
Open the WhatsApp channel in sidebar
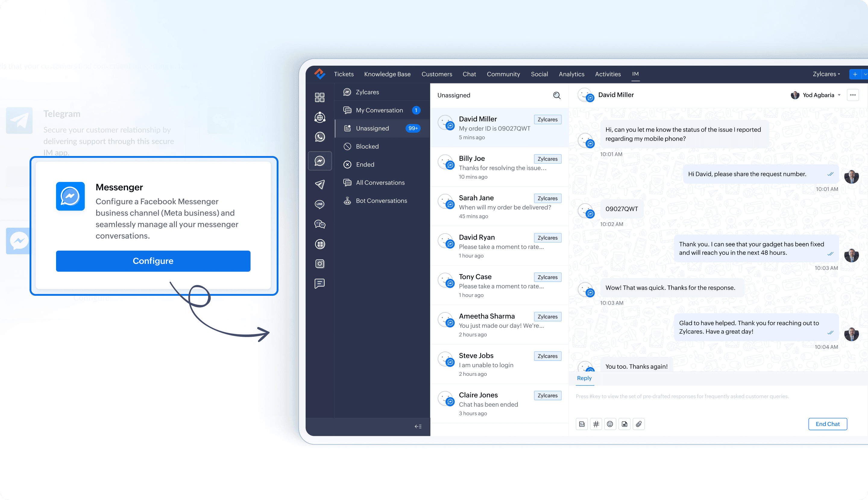[x=319, y=137]
